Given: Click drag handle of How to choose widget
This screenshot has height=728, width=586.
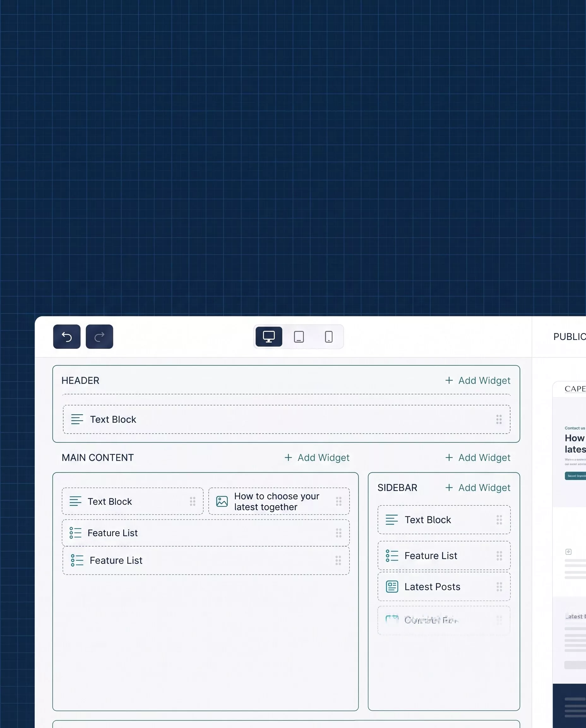Looking at the screenshot, I should pyautogui.click(x=338, y=501).
